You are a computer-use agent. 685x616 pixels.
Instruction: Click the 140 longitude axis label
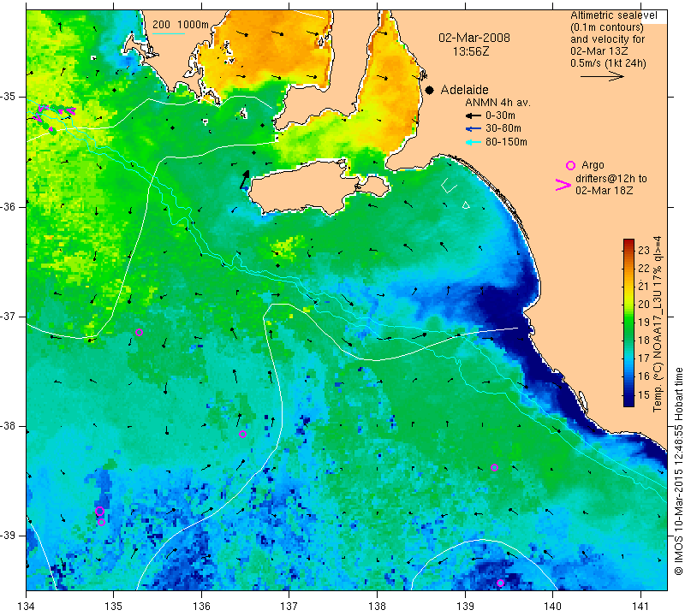[x=552, y=606]
